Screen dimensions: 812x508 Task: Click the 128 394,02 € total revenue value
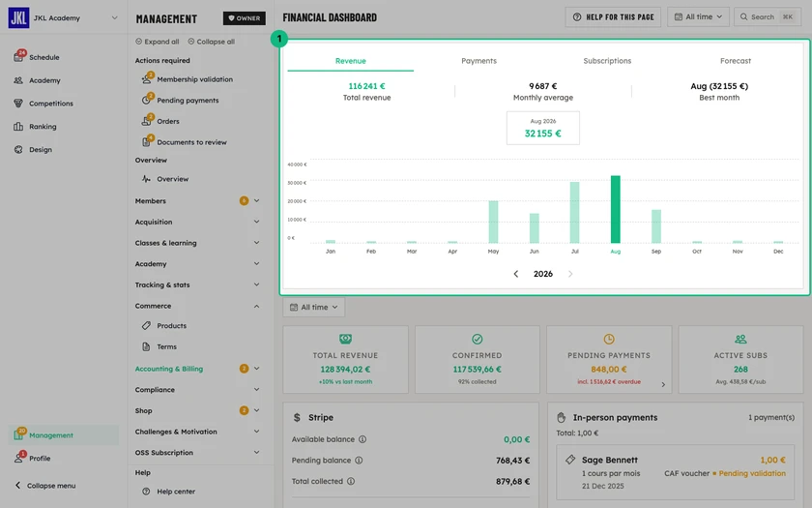click(x=345, y=369)
